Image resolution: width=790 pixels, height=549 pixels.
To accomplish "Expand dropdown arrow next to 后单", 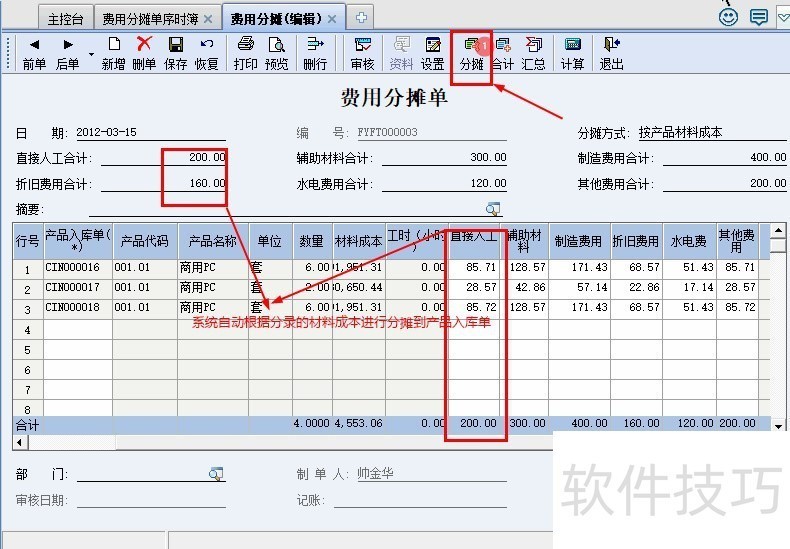I will 91,54.
